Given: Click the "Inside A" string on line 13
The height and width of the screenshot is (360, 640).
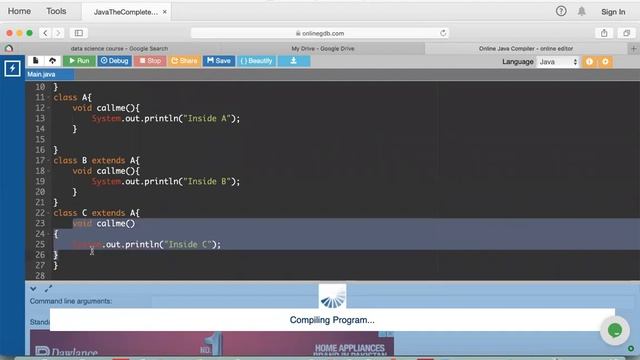Looking at the screenshot, I should point(207,118).
